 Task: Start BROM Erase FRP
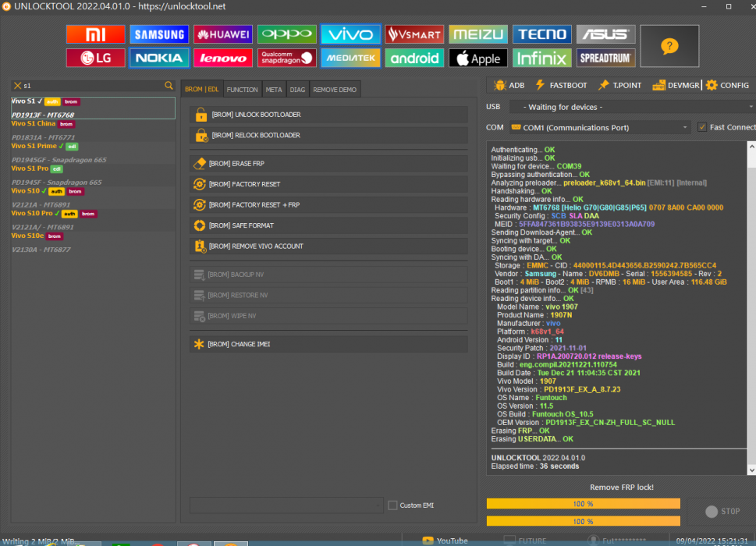[328, 164]
